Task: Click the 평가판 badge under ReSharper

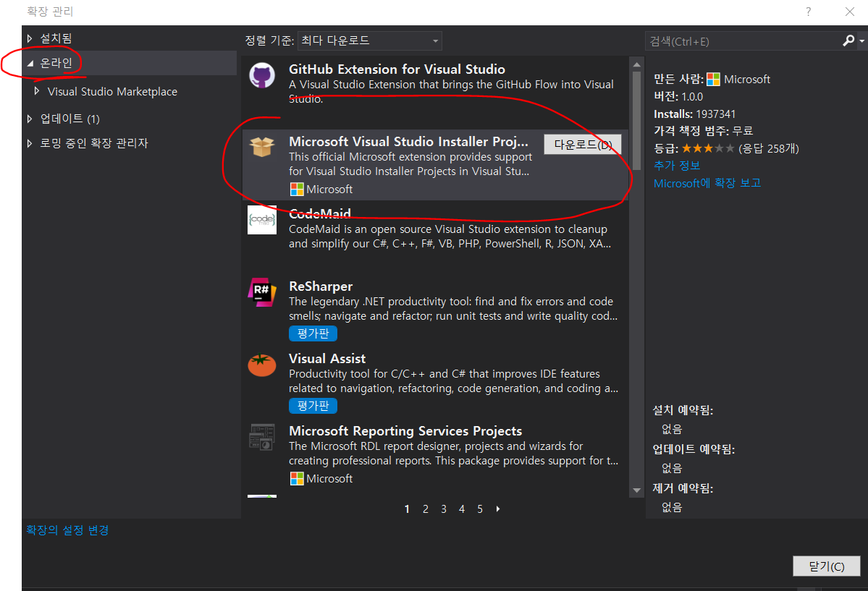Action: (313, 333)
